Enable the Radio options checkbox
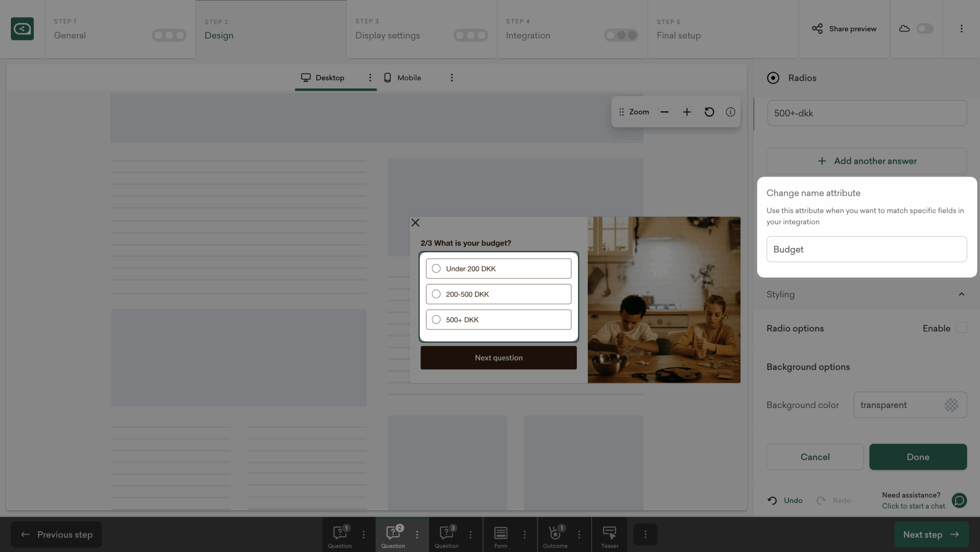This screenshot has height=552, width=980. 961,328
